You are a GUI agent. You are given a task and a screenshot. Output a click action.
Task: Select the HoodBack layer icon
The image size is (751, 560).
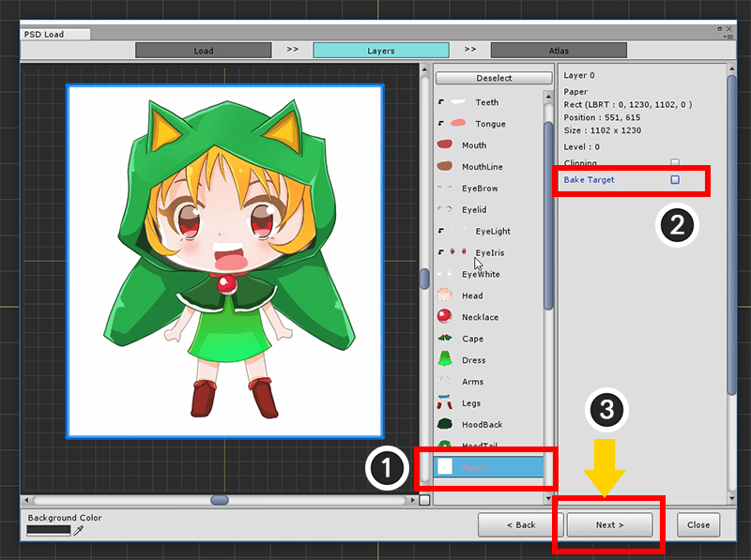pos(445,424)
